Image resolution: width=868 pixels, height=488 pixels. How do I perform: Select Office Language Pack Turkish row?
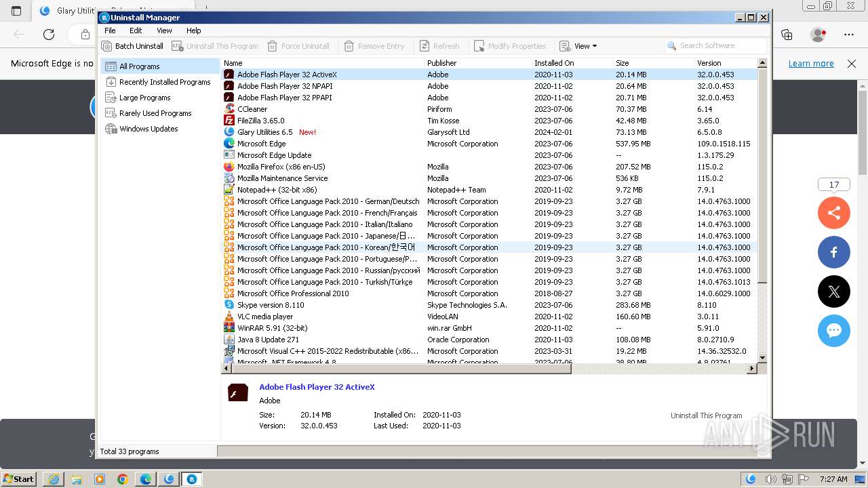[x=490, y=282]
